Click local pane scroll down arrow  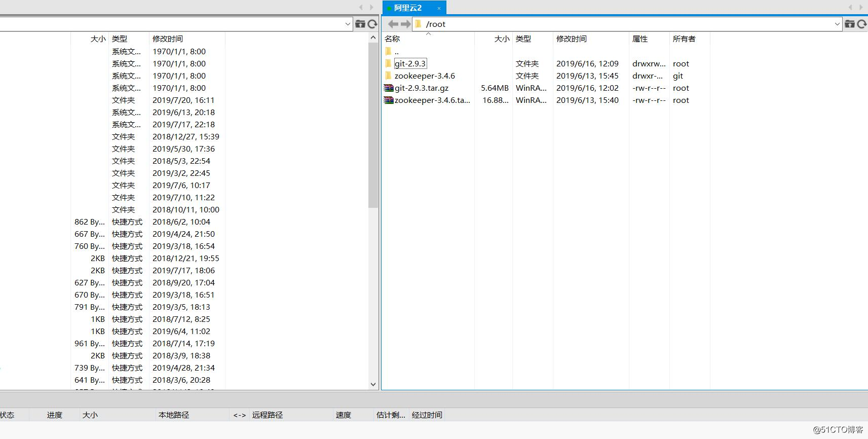373,384
